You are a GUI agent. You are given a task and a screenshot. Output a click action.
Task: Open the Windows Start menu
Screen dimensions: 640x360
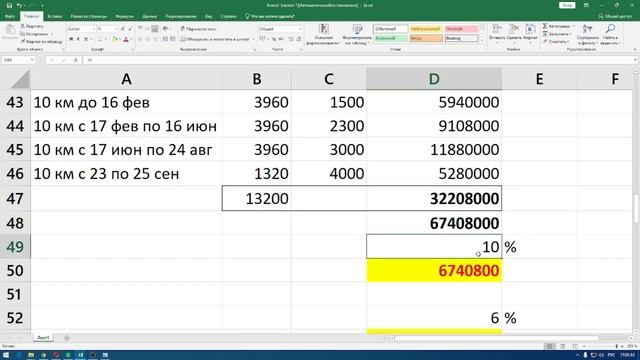[x=6, y=355]
